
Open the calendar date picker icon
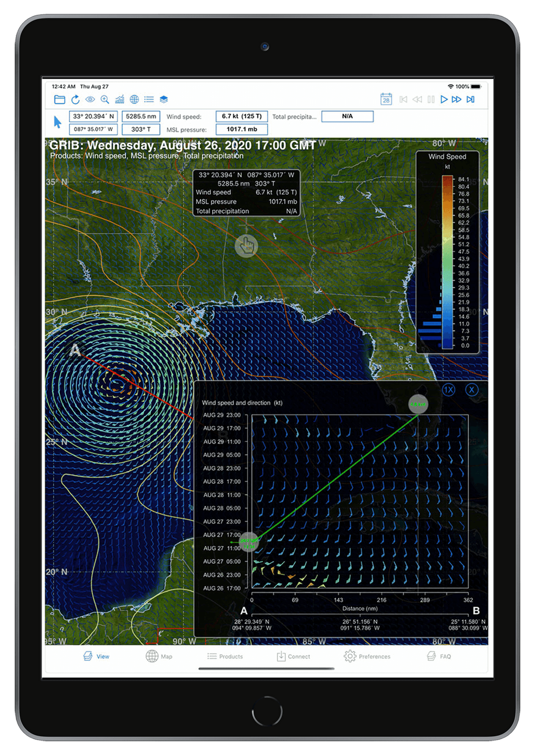386,99
